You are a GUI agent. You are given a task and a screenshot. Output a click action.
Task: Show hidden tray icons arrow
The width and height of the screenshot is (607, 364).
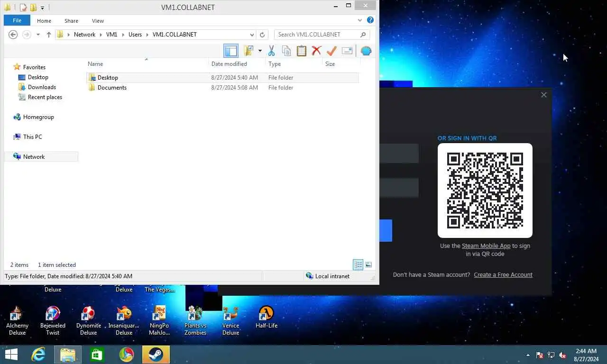528,355
